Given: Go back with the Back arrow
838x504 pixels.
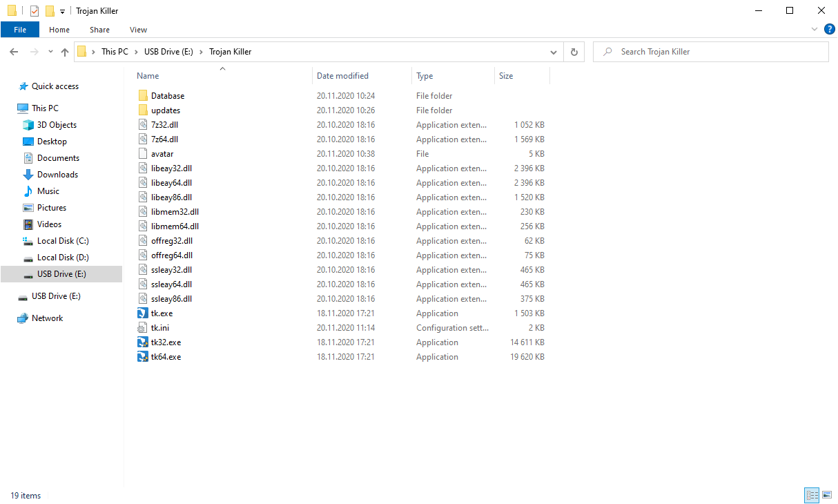Looking at the screenshot, I should click(14, 52).
